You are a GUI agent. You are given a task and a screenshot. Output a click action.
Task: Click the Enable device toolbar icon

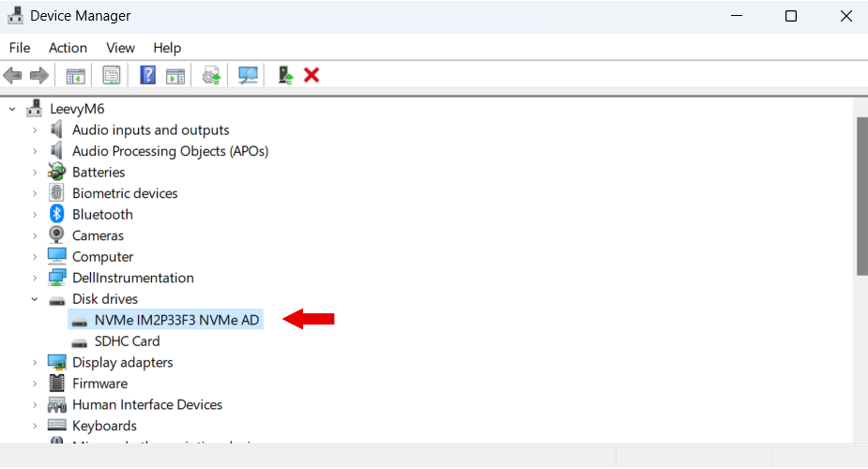coord(285,75)
